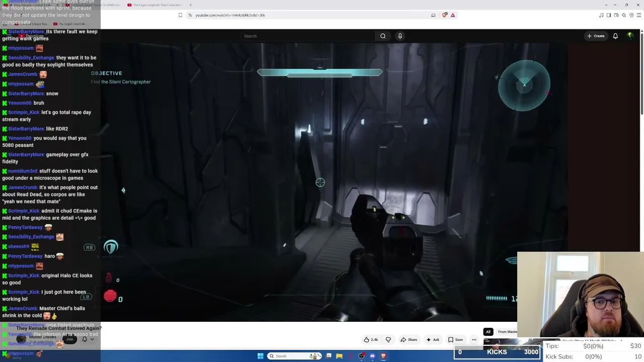Screen dimensions: 644x362
Task: Expand the notification bell dropdown chevron
Action: pyautogui.click(x=92, y=339)
